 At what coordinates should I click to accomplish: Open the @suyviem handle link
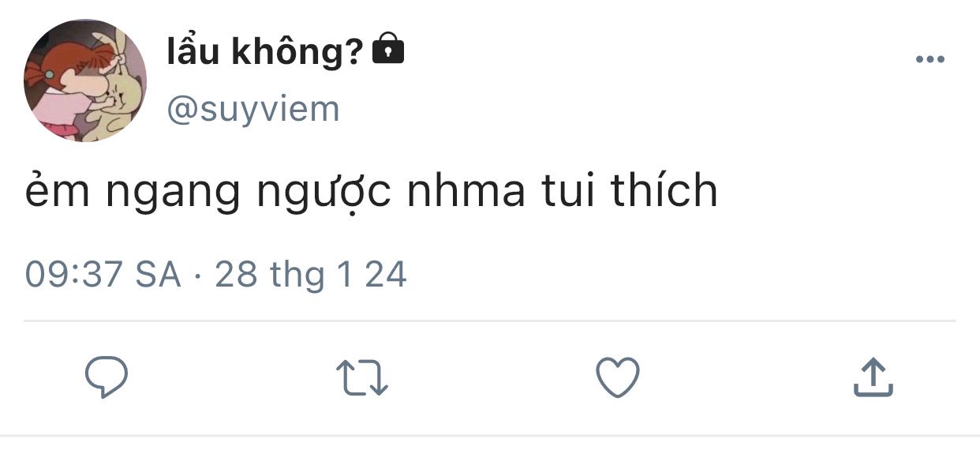[253, 108]
